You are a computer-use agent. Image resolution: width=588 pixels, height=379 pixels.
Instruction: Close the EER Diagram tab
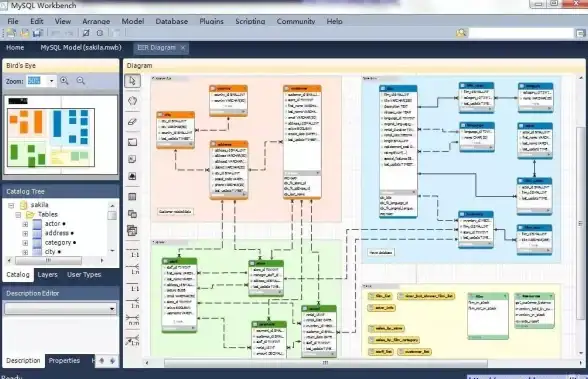tap(183, 48)
